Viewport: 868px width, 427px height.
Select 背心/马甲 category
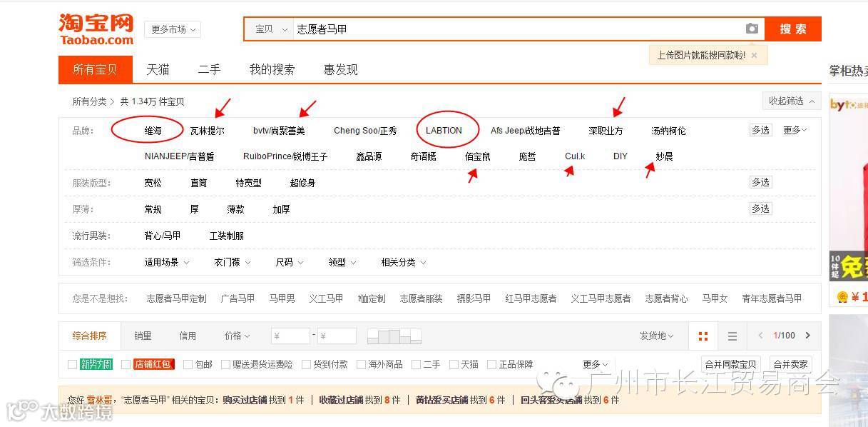162,236
